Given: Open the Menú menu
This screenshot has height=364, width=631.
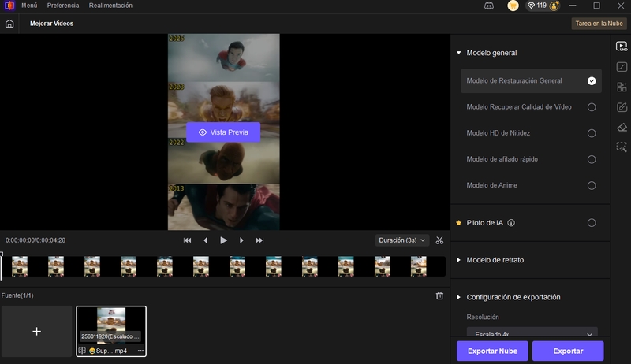Looking at the screenshot, I should tap(29, 6).
